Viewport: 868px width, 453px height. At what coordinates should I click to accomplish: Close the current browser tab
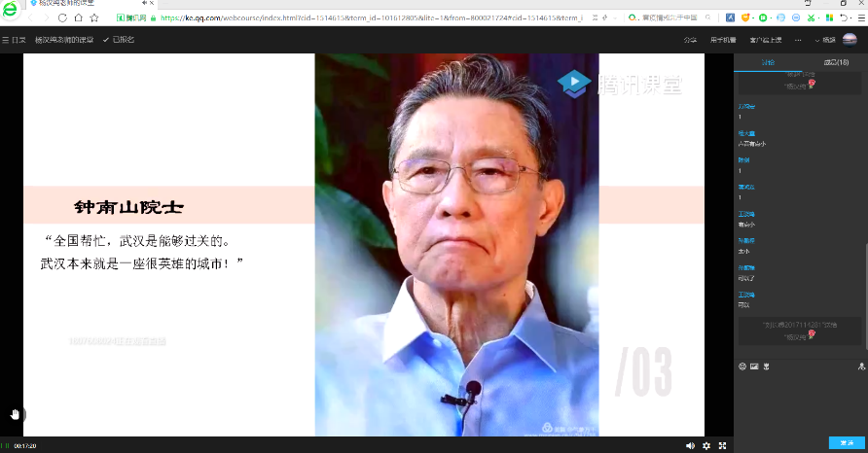(x=152, y=3)
